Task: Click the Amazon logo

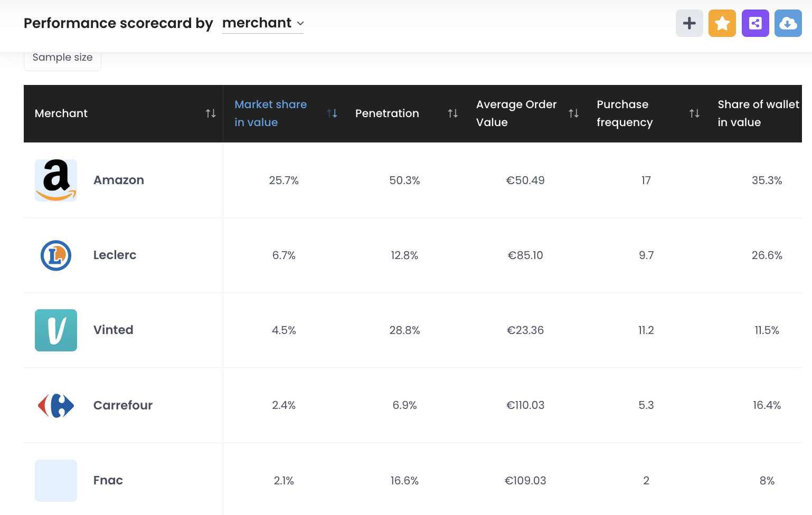Action: pos(56,180)
